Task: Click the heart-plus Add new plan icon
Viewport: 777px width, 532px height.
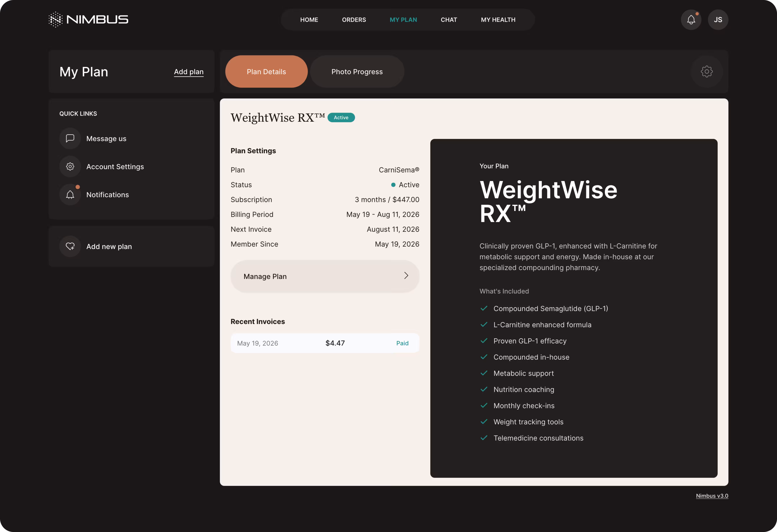Action: pyautogui.click(x=70, y=246)
